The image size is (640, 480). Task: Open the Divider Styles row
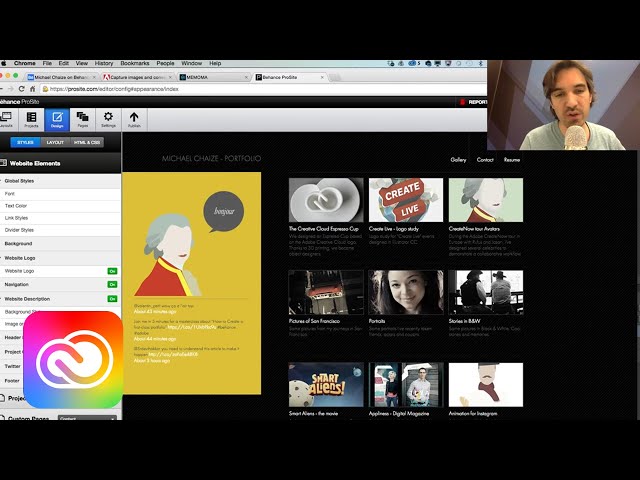tap(60, 230)
